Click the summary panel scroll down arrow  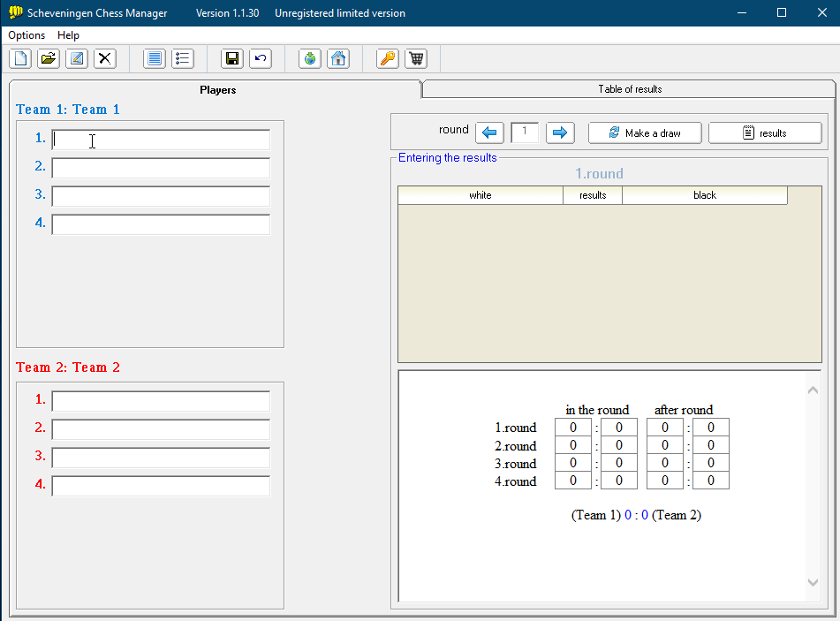[813, 582]
